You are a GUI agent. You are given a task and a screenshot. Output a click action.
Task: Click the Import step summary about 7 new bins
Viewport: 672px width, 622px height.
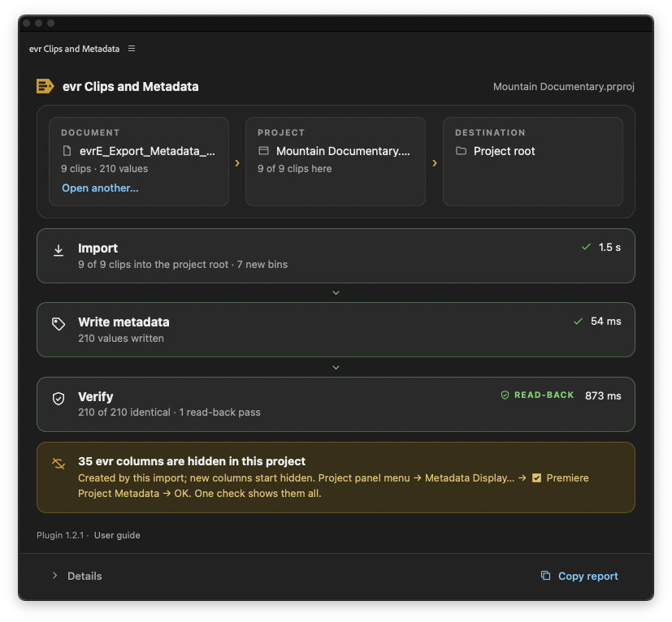pos(183,264)
